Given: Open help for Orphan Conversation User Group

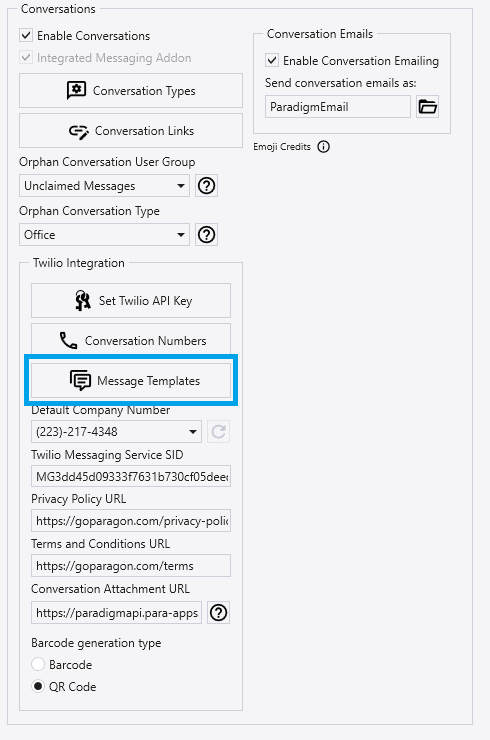Looking at the screenshot, I should coord(206,185).
